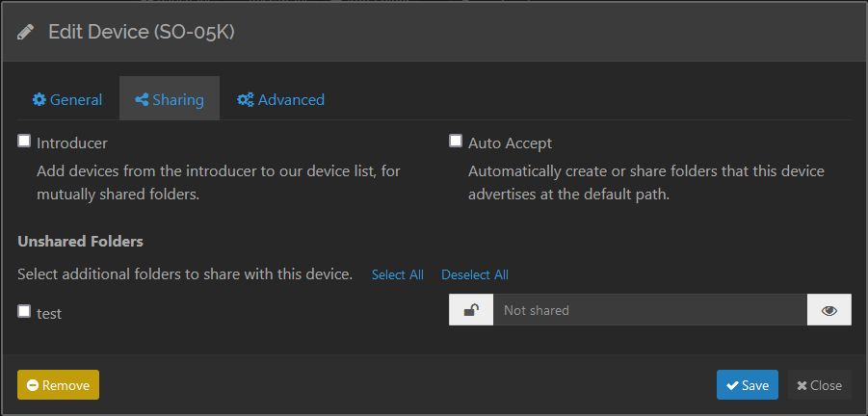The height and width of the screenshot is (416, 868).
Task: Click the share icon on the Sharing tab
Action: [x=142, y=99]
